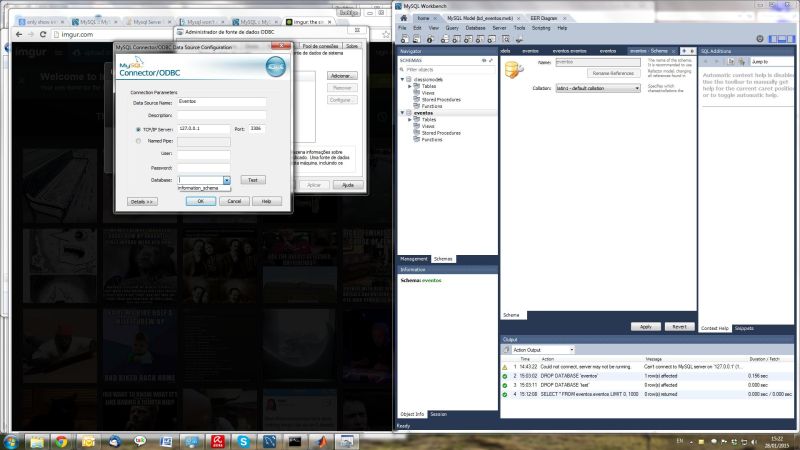Open the Query menu
Screen dimensions: 800x450
click(452, 28)
